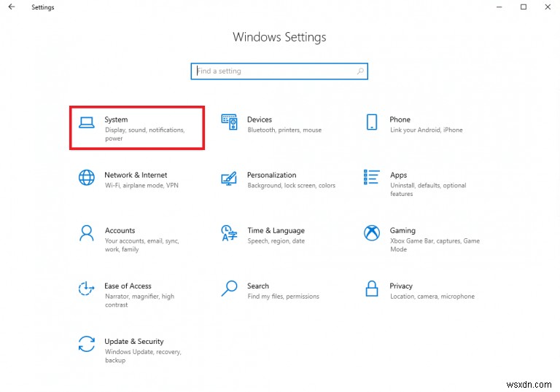Click 'Narrator, magnifier, high contrast' description

(x=139, y=301)
